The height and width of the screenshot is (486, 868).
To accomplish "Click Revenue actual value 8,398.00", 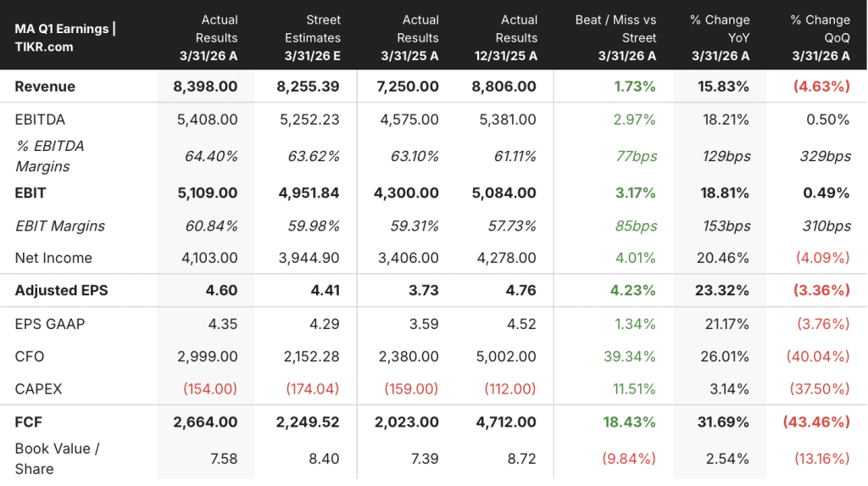I will 205,87.
